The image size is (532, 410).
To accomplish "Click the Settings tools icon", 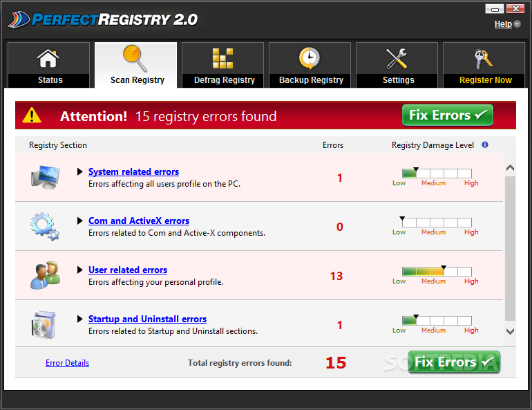I will click(397, 59).
